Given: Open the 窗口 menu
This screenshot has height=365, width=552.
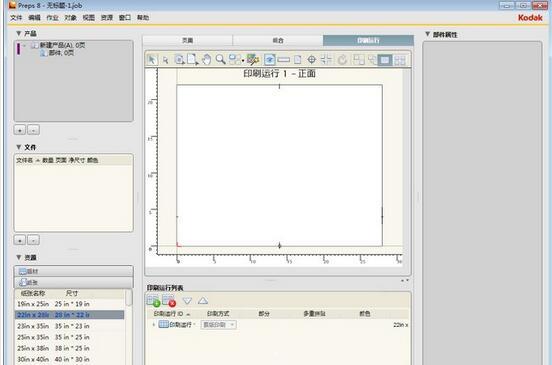Looking at the screenshot, I should [125, 18].
